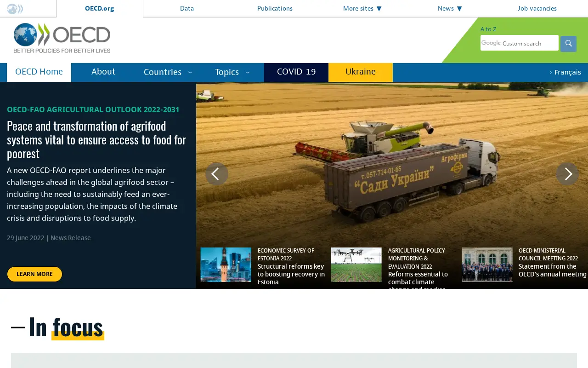This screenshot has width=588, height=368.
Task: Click the '29 June 2022 | News Release' text
Action: [x=49, y=238]
